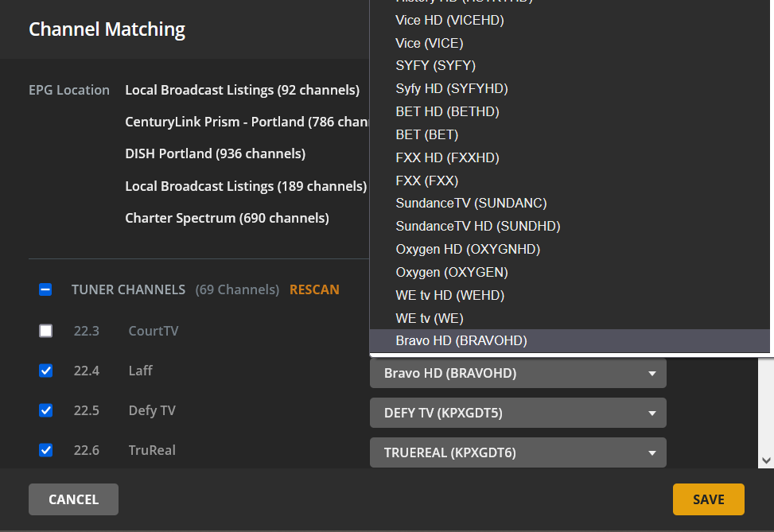Uncheck the Defy TV 22.5 checkbox

tap(46, 410)
